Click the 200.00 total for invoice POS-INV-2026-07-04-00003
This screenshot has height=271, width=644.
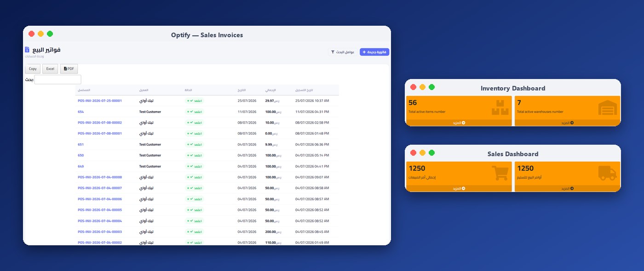coord(270,231)
